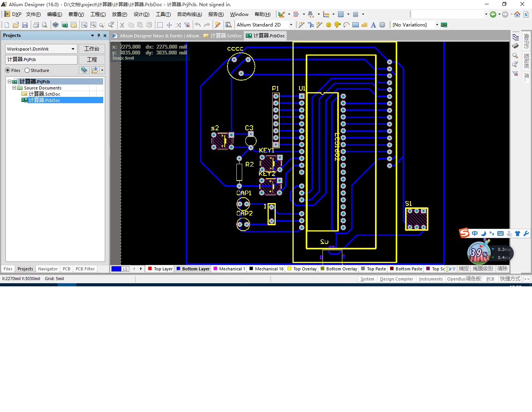Open the DXP system menu
Image resolution: width=532 pixels, height=412 pixels.
(13, 14)
